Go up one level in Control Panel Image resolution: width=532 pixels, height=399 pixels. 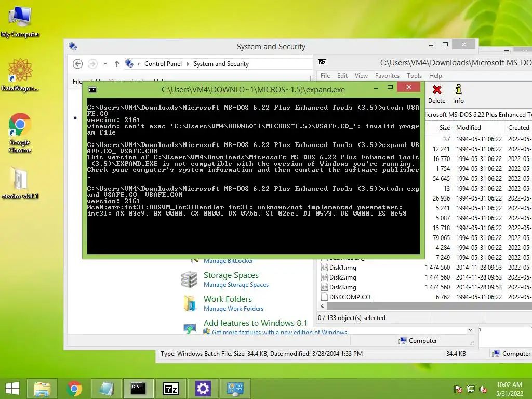(x=117, y=64)
